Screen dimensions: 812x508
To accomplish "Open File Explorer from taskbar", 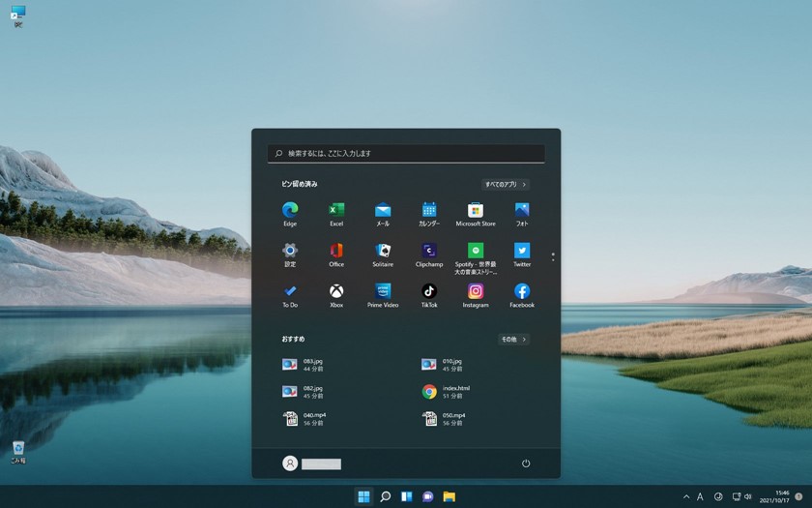I will (449, 496).
